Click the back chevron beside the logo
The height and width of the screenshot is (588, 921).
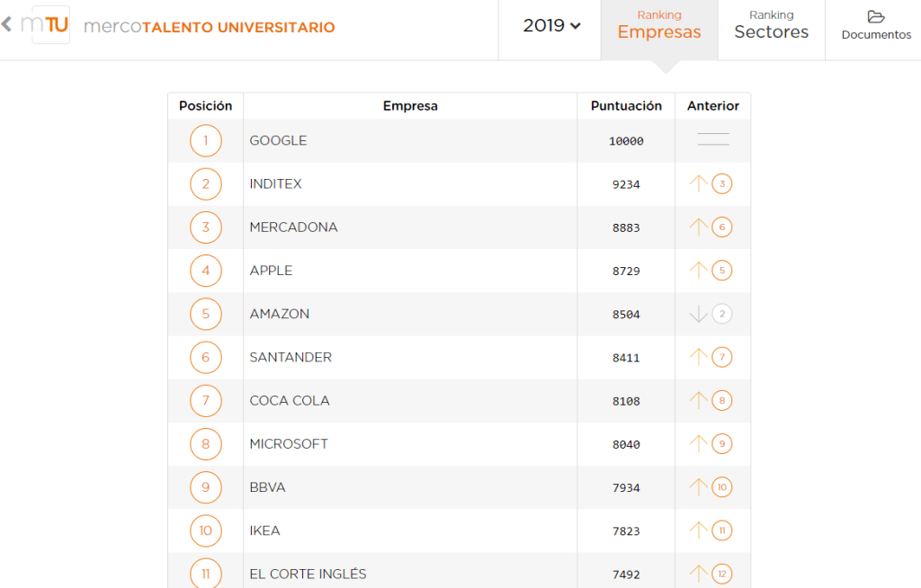pos(7,24)
